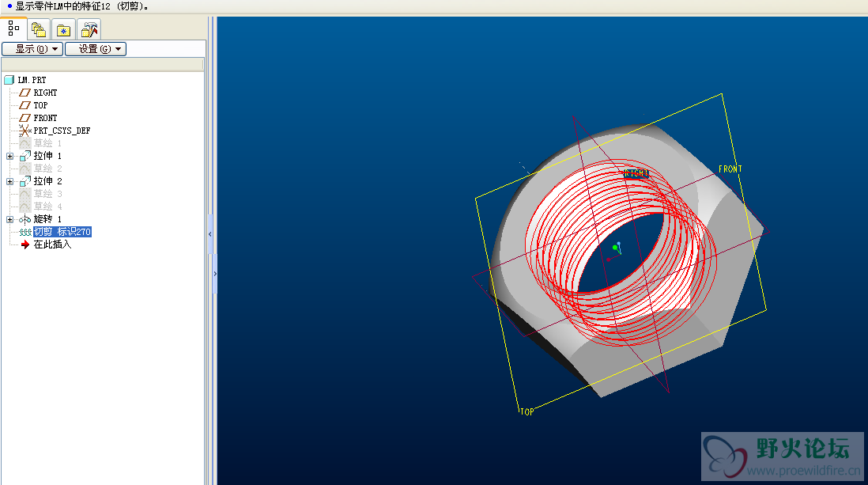This screenshot has height=485, width=868.
Task: Click the red arrow 在此插入 insert marker
Action: 25,244
